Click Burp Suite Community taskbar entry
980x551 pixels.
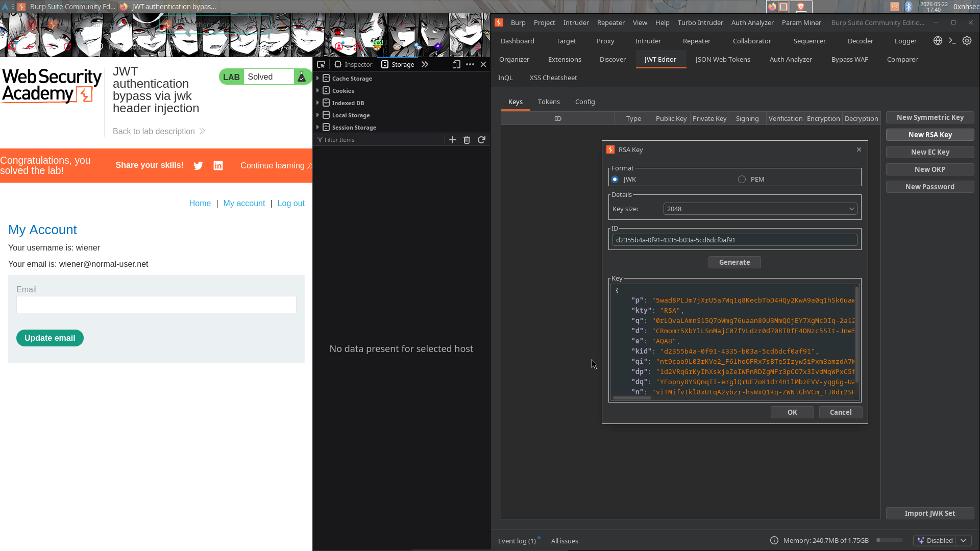[x=67, y=7]
